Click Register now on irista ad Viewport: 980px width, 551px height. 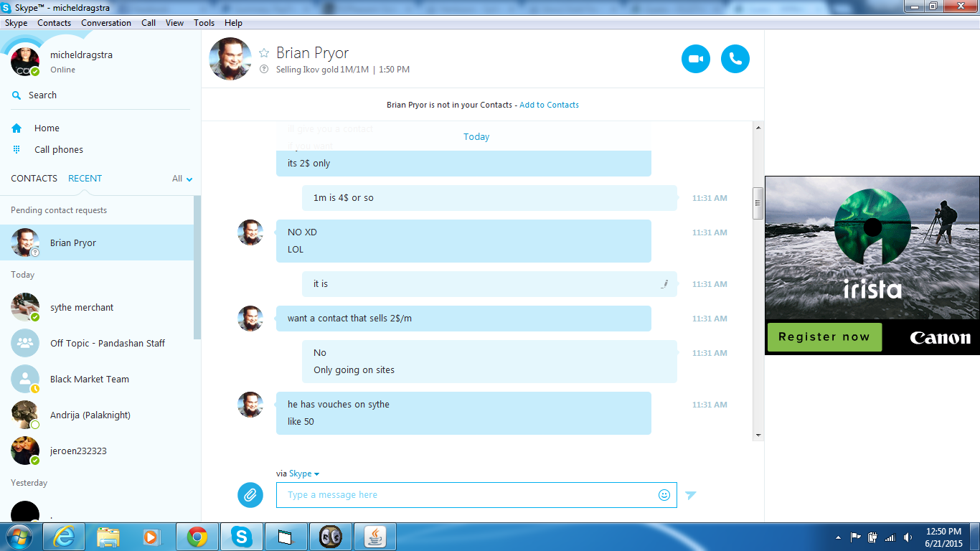point(824,337)
